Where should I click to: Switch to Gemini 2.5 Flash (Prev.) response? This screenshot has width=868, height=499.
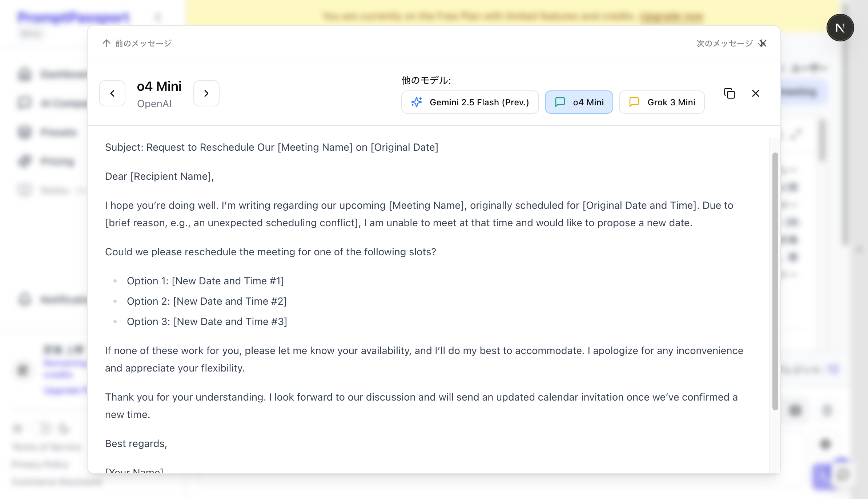[479, 102]
